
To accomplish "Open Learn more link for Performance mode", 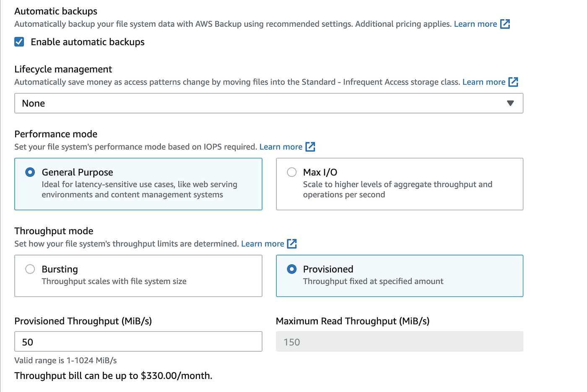I will (281, 147).
